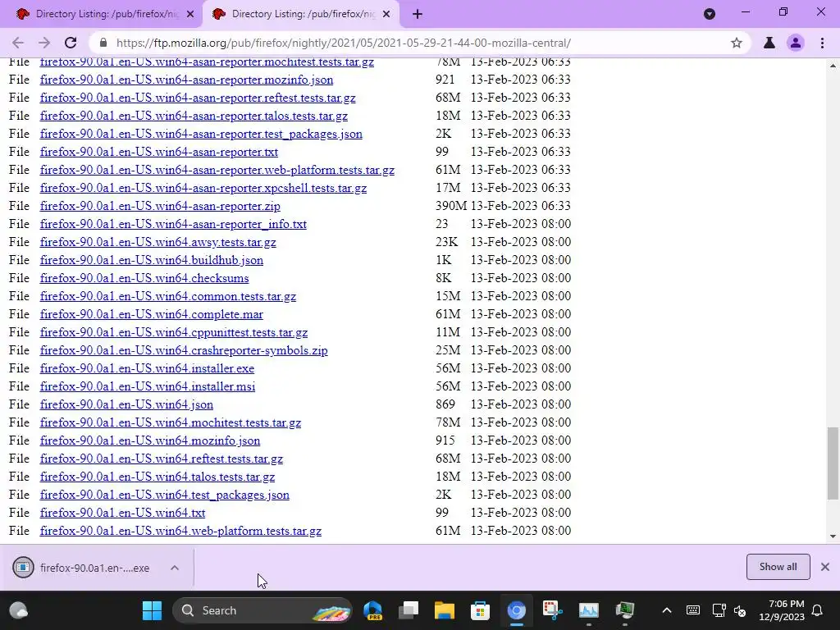Image resolution: width=840 pixels, height=630 pixels.
Task: Click scrollbar up arrow
Action: [833, 66]
